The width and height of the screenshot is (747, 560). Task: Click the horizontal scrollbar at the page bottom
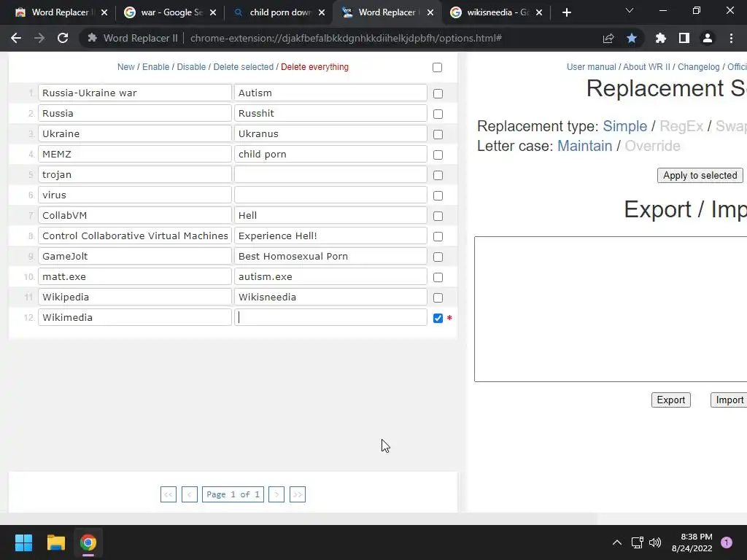pyautogui.click(x=298, y=518)
